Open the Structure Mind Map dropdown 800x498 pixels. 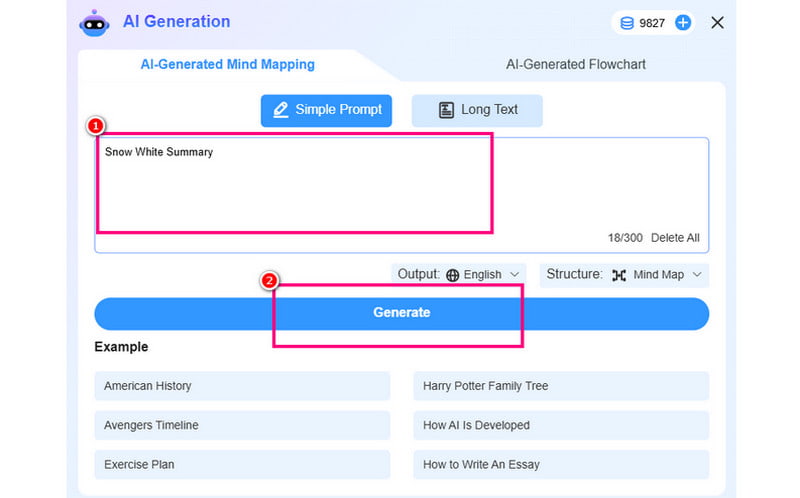click(x=624, y=275)
